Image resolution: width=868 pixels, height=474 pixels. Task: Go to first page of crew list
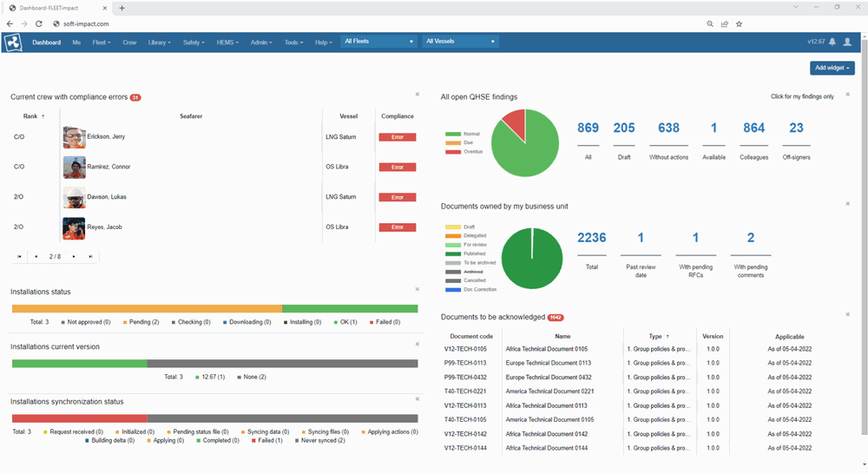[x=19, y=256]
